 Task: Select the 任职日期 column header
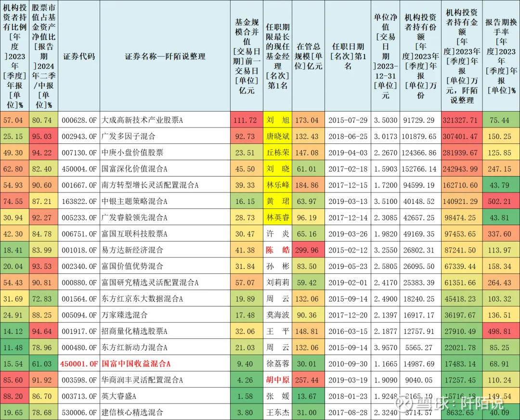348,56
